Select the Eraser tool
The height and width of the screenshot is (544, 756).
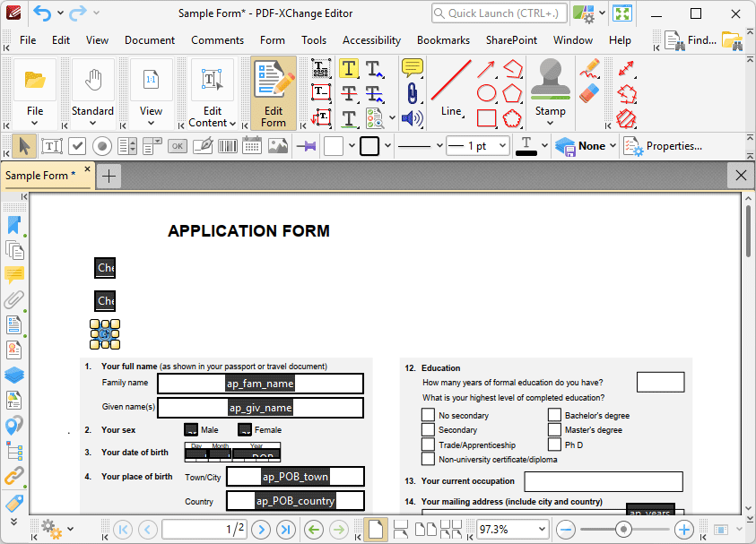(x=589, y=93)
